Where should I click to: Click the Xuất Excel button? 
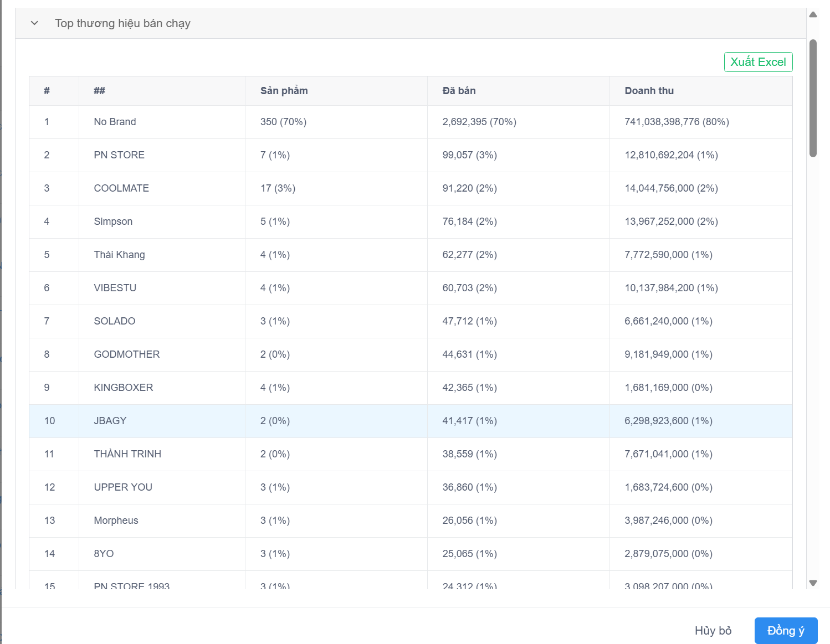coord(758,62)
